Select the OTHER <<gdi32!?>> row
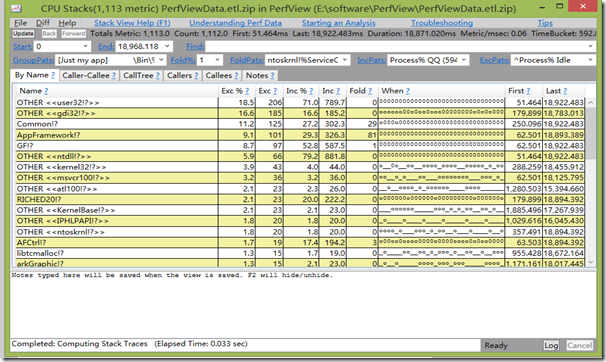The width and height of the screenshot is (606, 362). pyautogui.click(x=300, y=113)
